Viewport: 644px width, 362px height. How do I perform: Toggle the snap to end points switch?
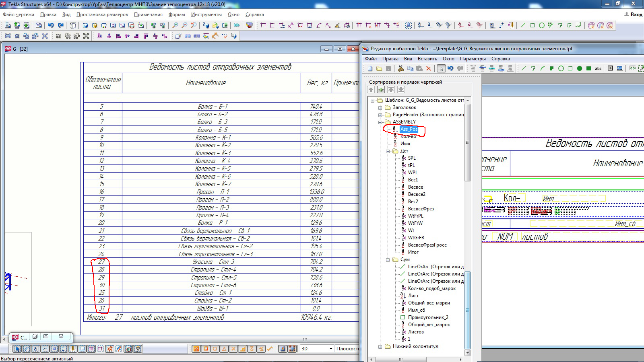(206, 349)
